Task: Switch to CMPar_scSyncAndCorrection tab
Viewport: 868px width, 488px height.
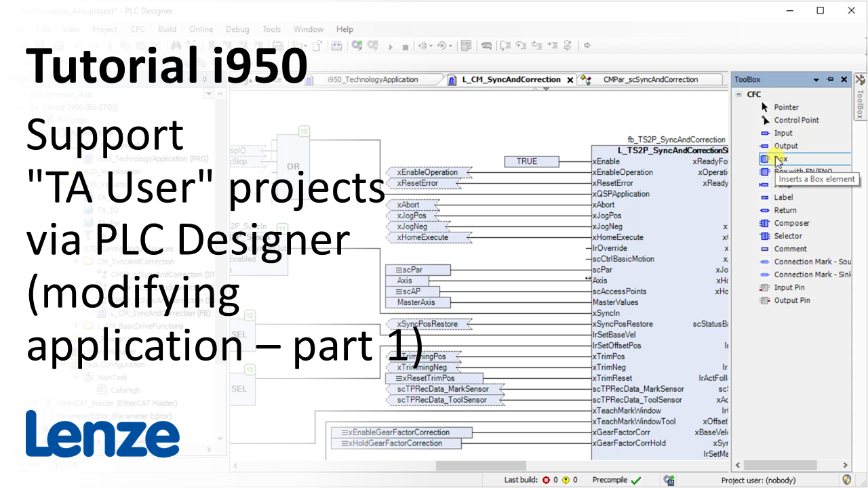Action: (650, 79)
